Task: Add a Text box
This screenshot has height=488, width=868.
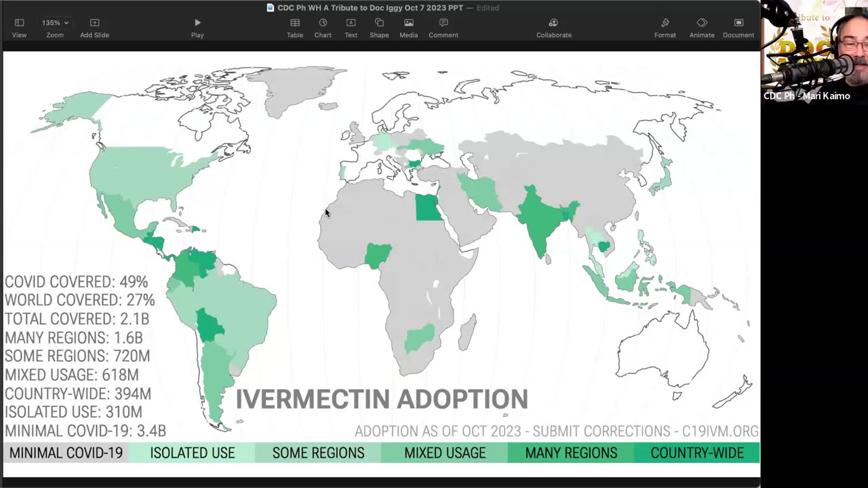Action: tap(351, 27)
